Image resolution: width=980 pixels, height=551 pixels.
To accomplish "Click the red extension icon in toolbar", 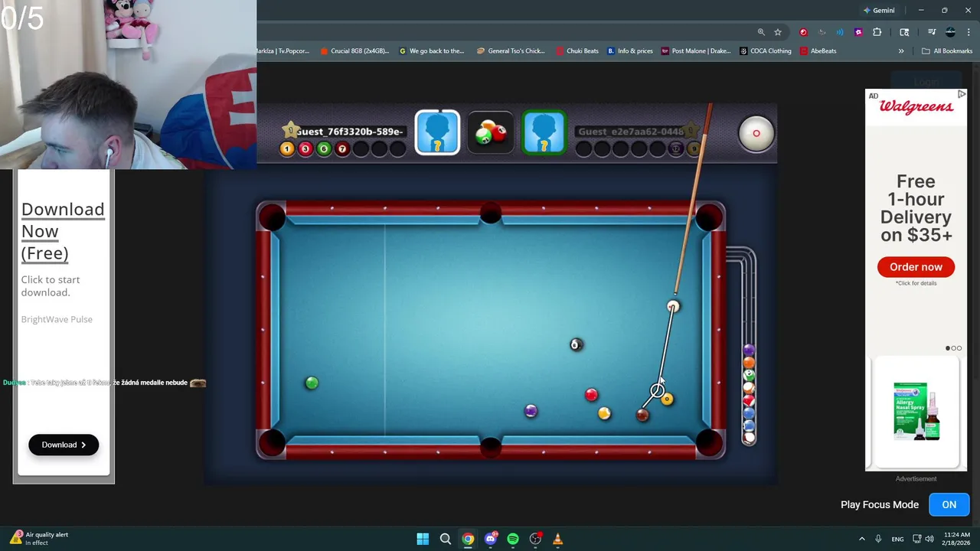I will (803, 32).
